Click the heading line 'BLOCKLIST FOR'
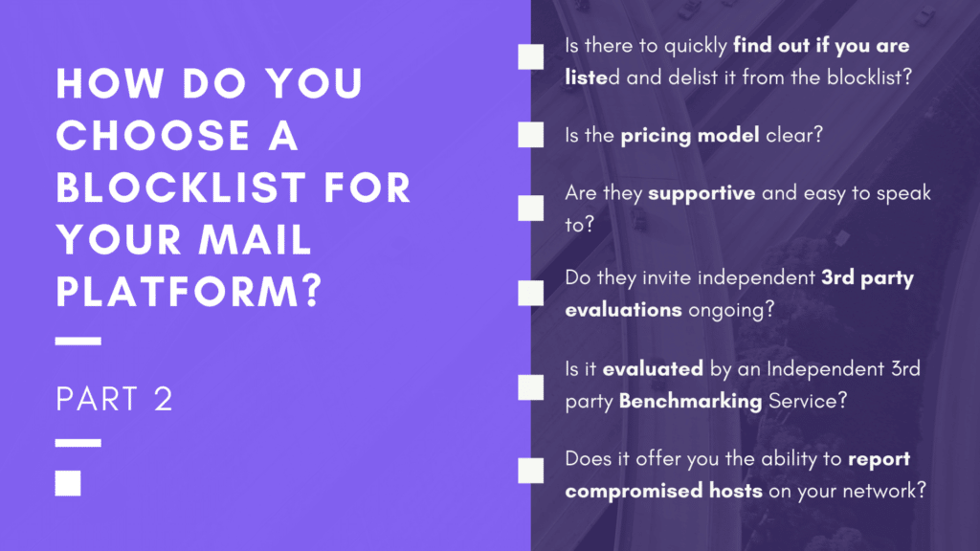The width and height of the screenshot is (980, 551). click(x=234, y=187)
